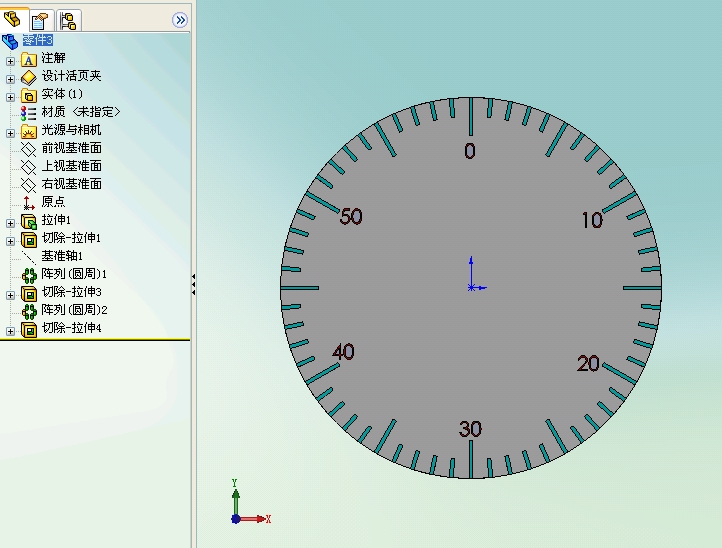Select the 设计活页夹 tree item

(71, 76)
